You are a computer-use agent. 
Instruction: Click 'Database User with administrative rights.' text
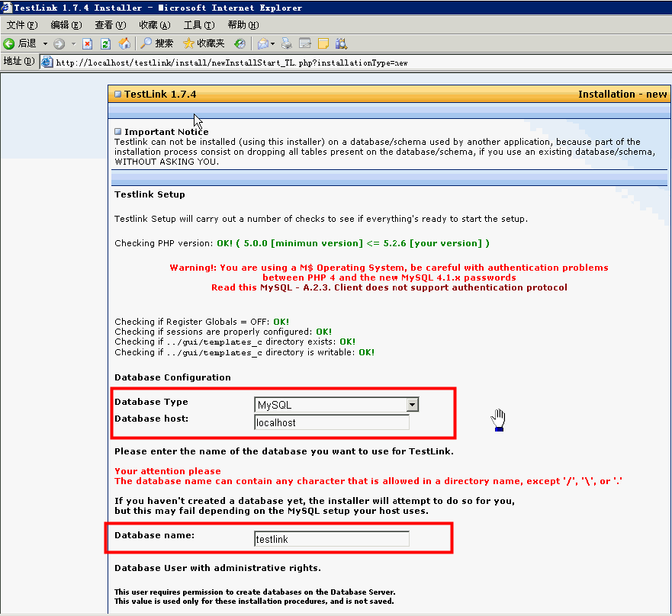coord(217,568)
